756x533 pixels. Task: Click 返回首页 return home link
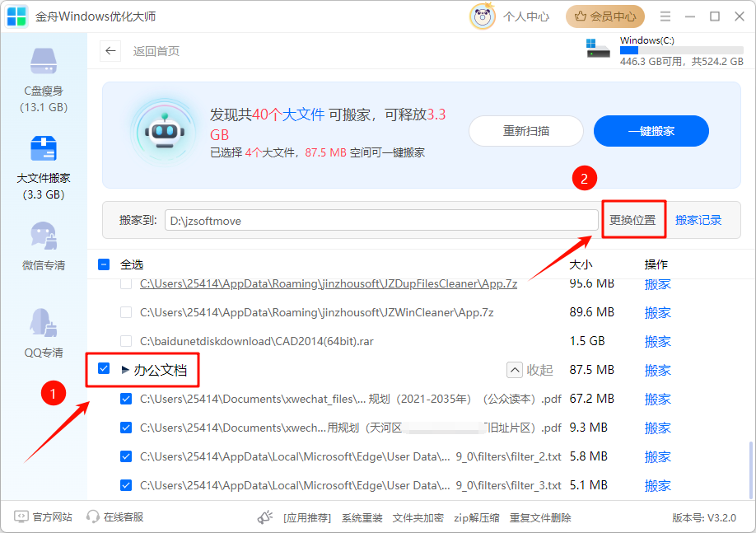156,51
